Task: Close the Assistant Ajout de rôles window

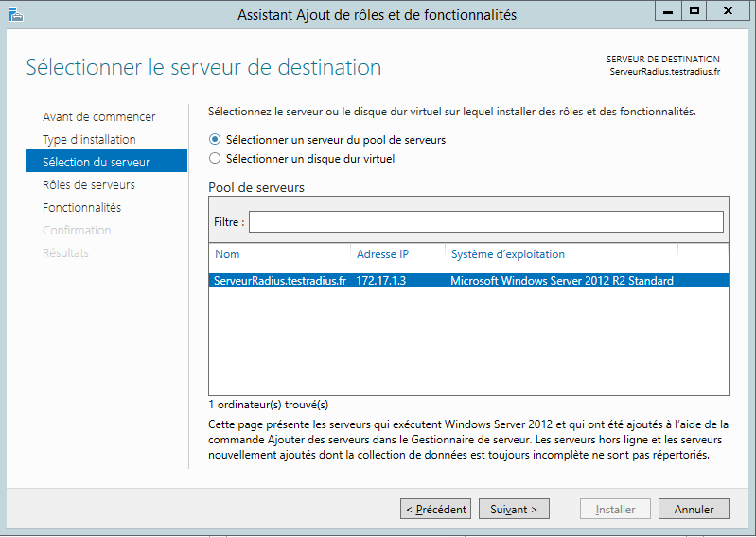Action: point(730,11)
